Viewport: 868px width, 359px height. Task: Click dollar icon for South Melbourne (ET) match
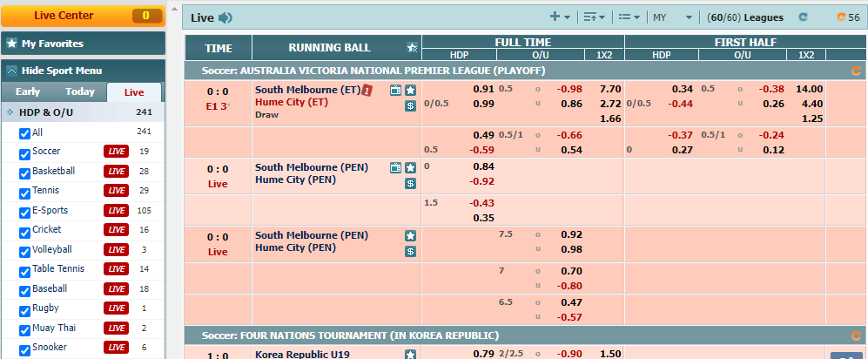[410, 105]
